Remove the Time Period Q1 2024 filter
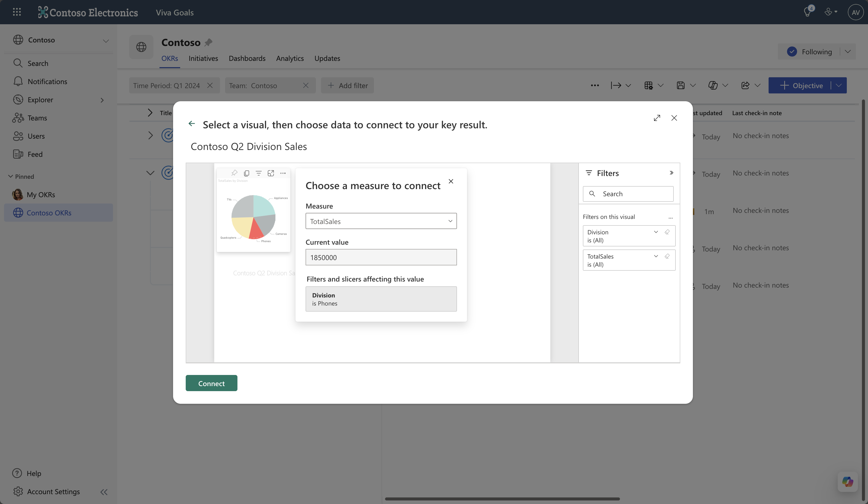 click(x=210, y=85)
